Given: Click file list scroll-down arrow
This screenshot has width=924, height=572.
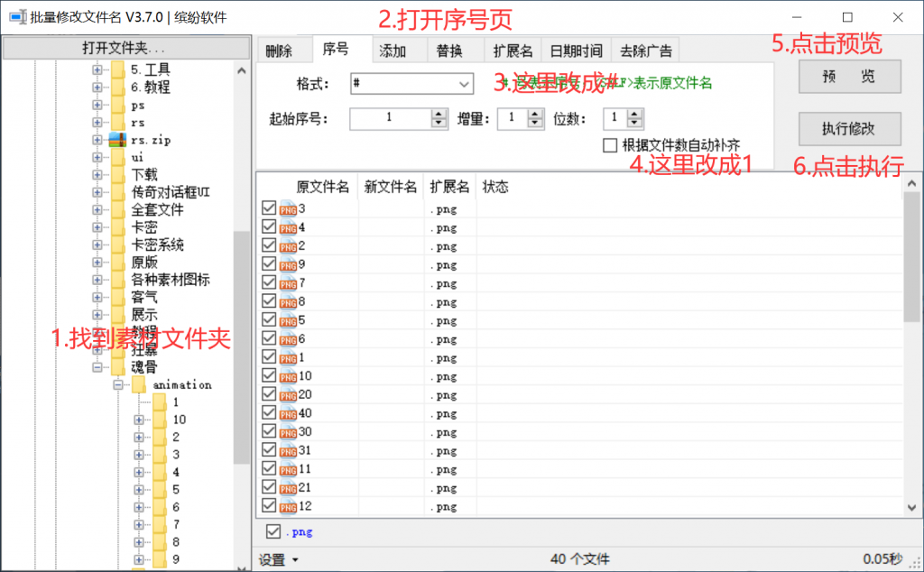Looking at the screenshot, I should point(911,507).
